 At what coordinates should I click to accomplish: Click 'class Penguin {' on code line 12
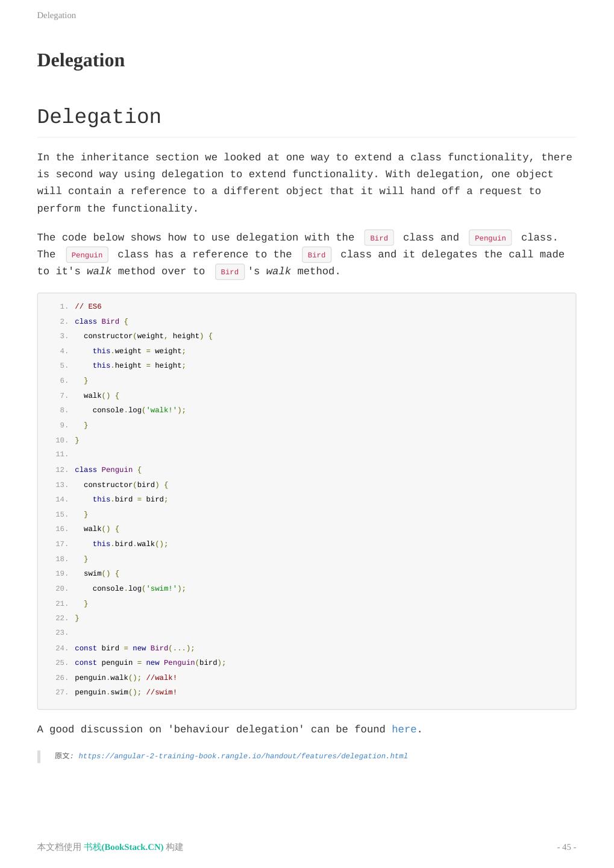coord(108,470)
